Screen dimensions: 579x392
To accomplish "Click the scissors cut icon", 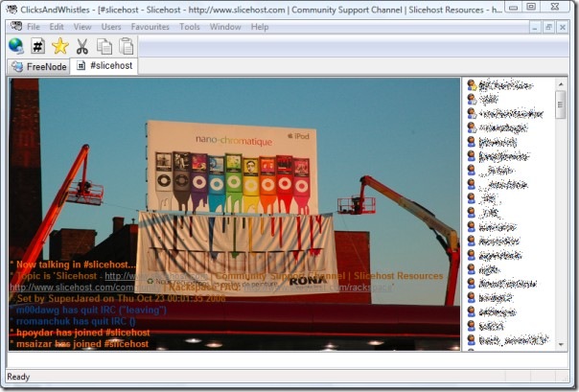I will (82, 47).
